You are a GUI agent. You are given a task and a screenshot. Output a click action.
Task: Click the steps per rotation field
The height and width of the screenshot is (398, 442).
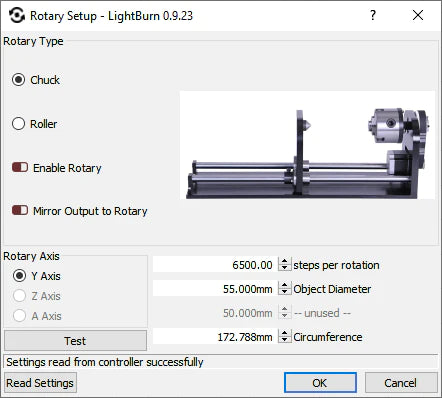215,265
